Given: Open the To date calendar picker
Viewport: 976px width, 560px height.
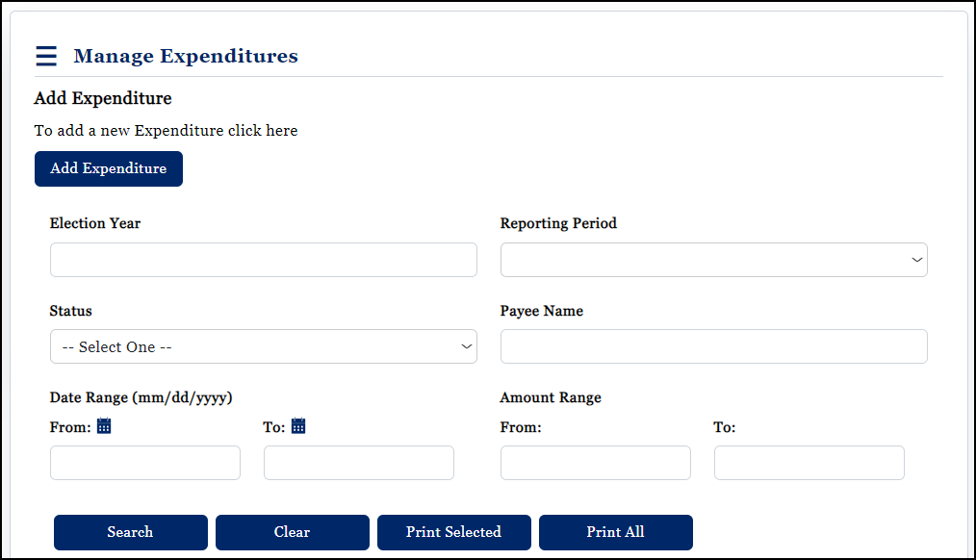Looking at the screenshot, I should (298, 425).
